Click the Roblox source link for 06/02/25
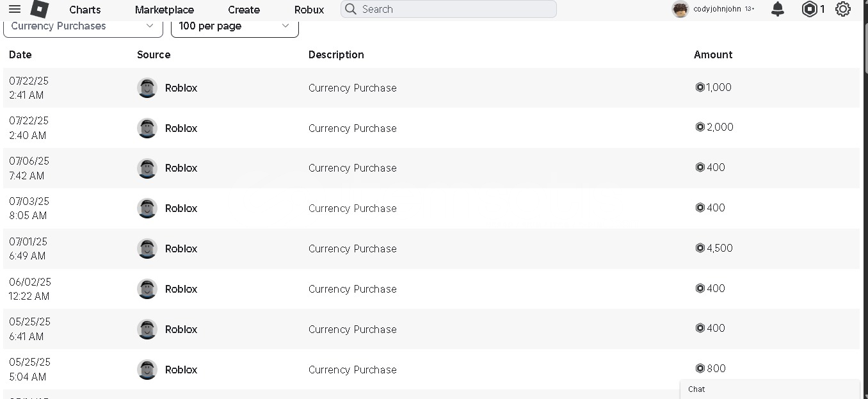Image resolution: width=868 pixels, height=399 pixels. [x=181, y=289]
